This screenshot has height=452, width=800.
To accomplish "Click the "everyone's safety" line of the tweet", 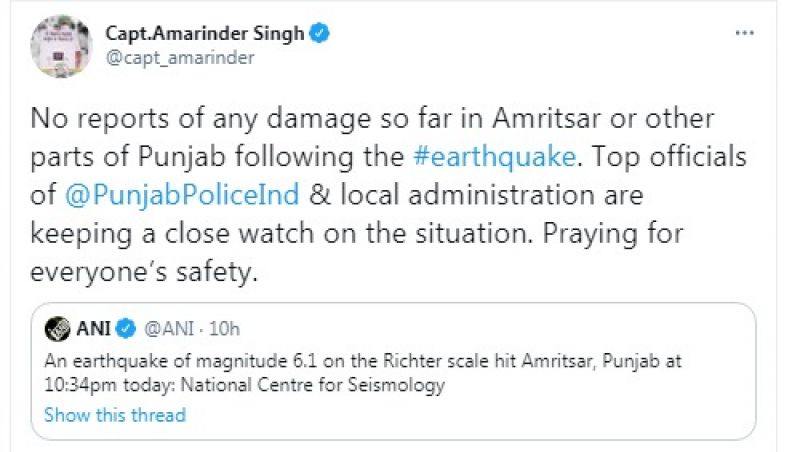I will click(x=145, y=271).
